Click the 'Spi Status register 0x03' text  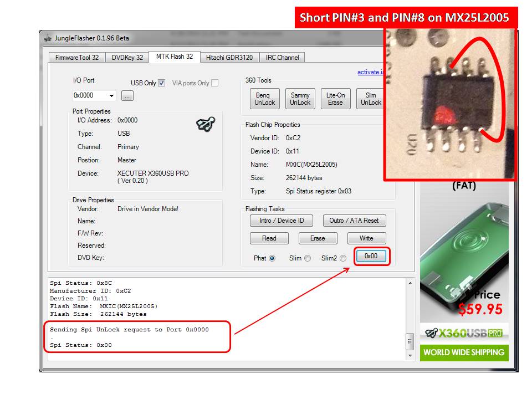pos(319,191)
